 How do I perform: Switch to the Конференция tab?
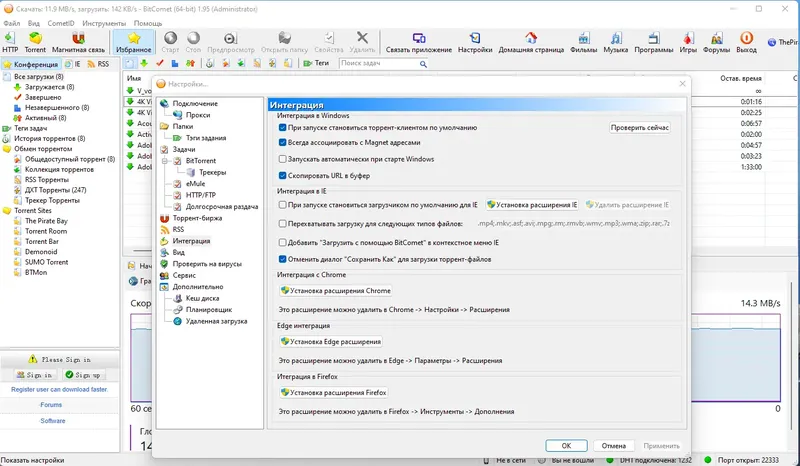pyautogui.click(x=31, y=64)
